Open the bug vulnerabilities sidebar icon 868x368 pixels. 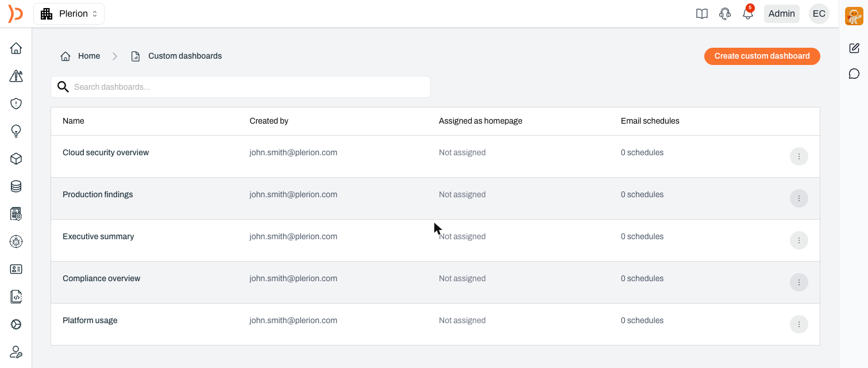coord(16,241)
